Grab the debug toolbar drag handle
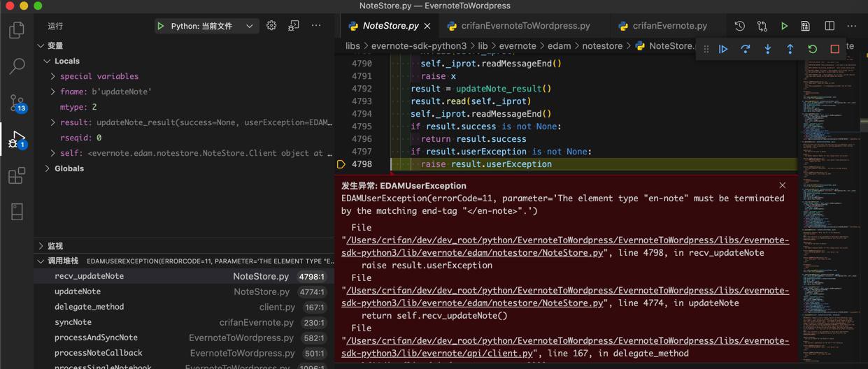 [x=706, y=50]
